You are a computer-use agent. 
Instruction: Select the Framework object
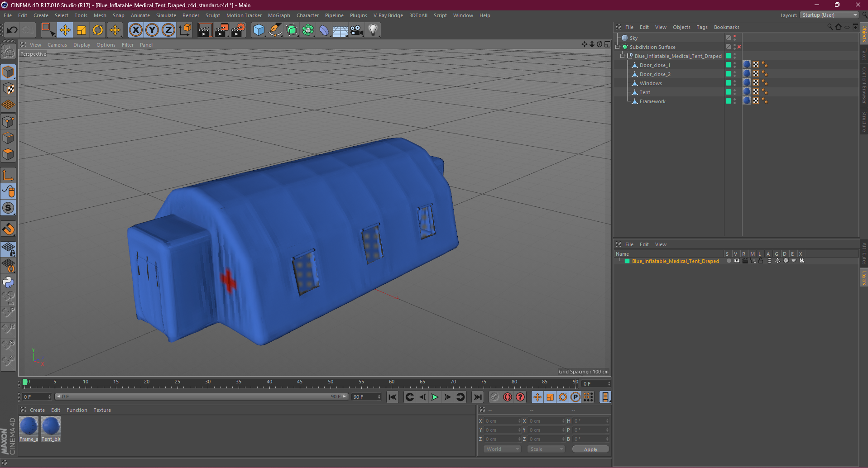point(652,101)
